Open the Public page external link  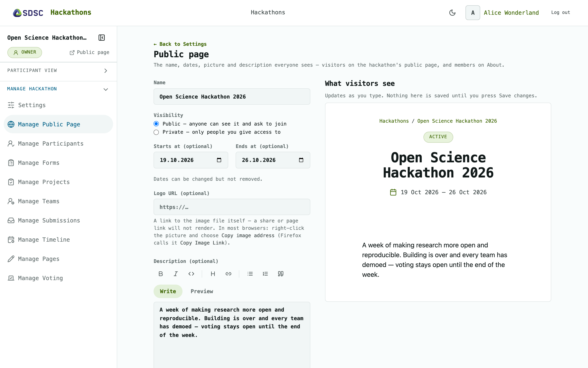click(89, 52)
